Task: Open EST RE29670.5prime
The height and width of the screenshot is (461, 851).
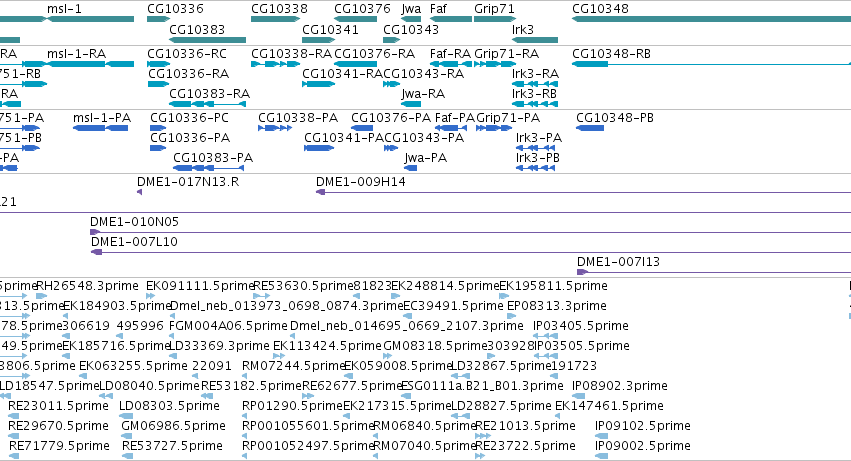Action: (x=14, y=436)
